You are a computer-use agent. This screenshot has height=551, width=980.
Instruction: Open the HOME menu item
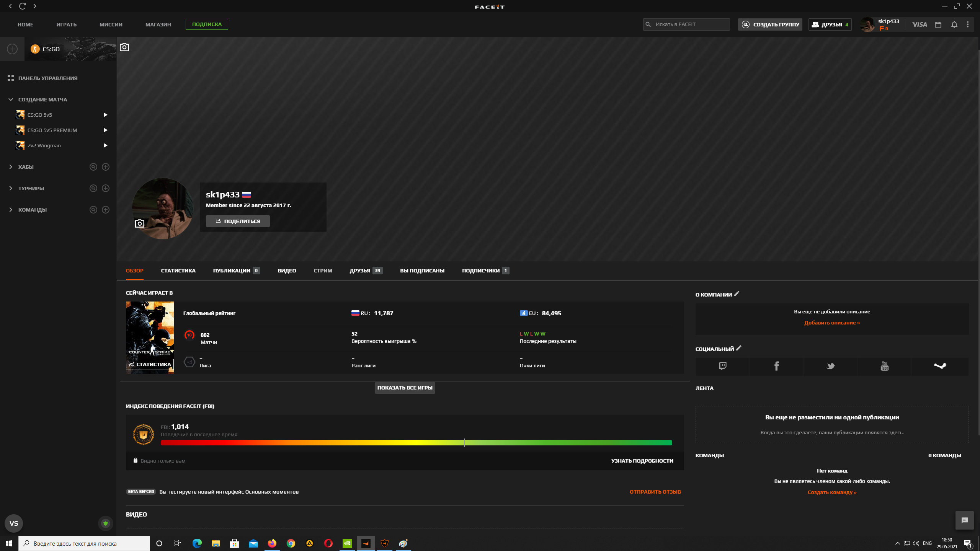(x=26, y=24)
